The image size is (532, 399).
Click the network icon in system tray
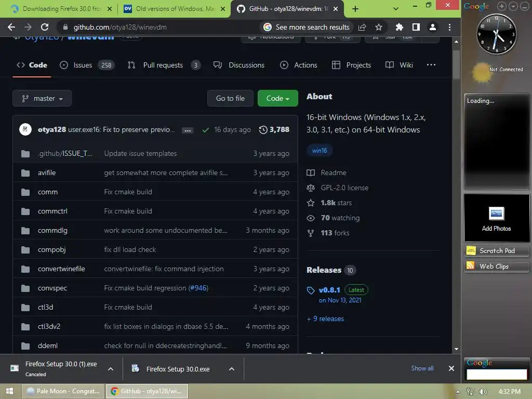tap(471, 392)
